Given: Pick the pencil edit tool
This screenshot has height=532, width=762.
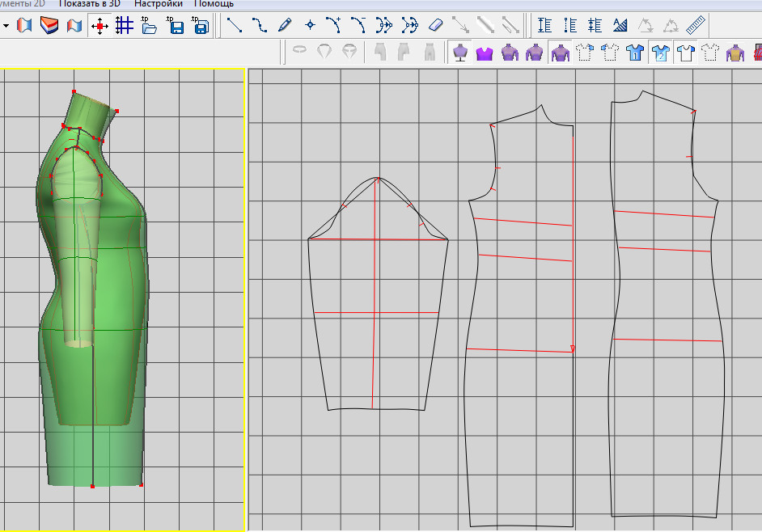Looking at the screenshot, I should click(284, 25).
